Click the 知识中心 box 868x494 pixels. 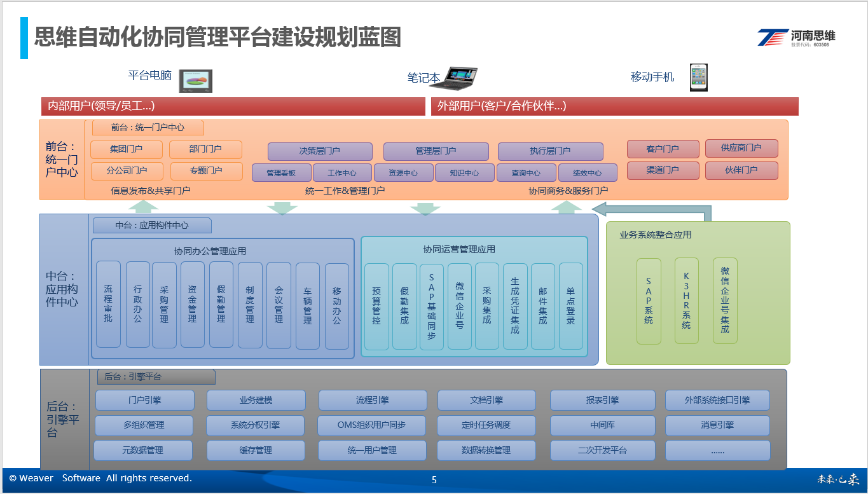pos(465,173)
